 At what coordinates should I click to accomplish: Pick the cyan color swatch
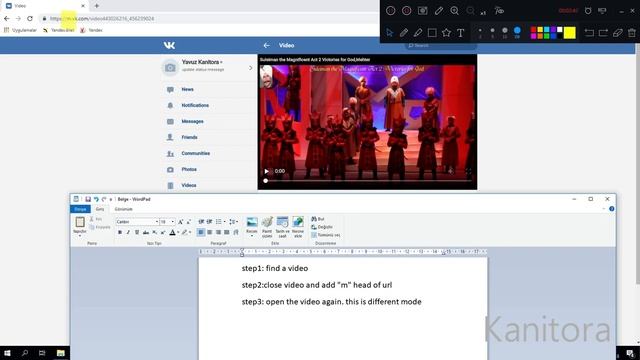547,30
